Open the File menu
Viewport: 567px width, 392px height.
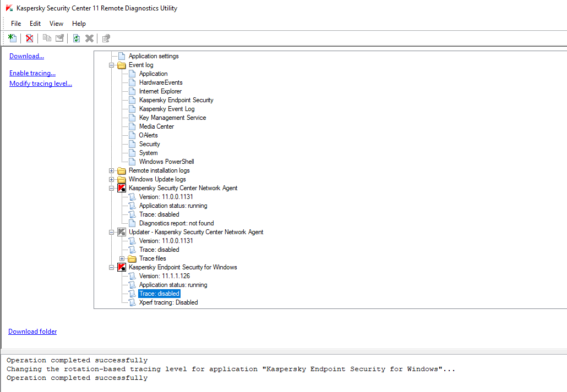click(16, 24)
